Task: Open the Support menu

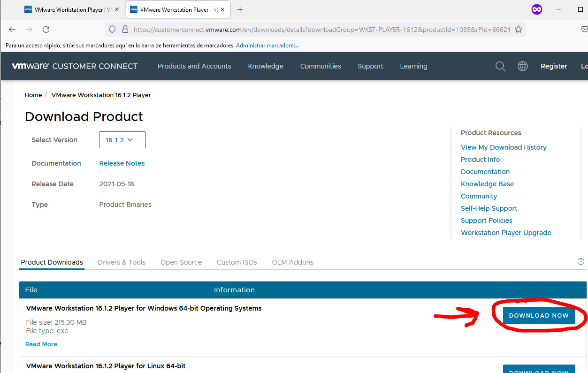Action: (x=370, y=66)
